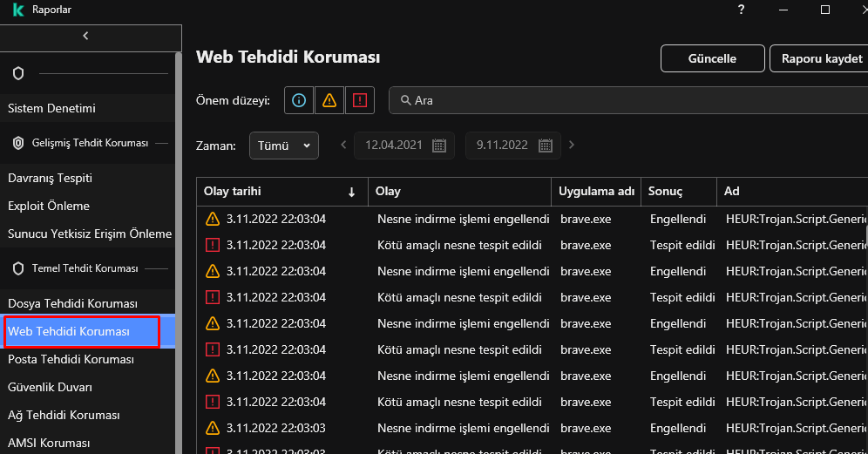Screen dimensions: 868x454
Task: Open the Zaman Tümü dropdown
Action: pos(284,146)
